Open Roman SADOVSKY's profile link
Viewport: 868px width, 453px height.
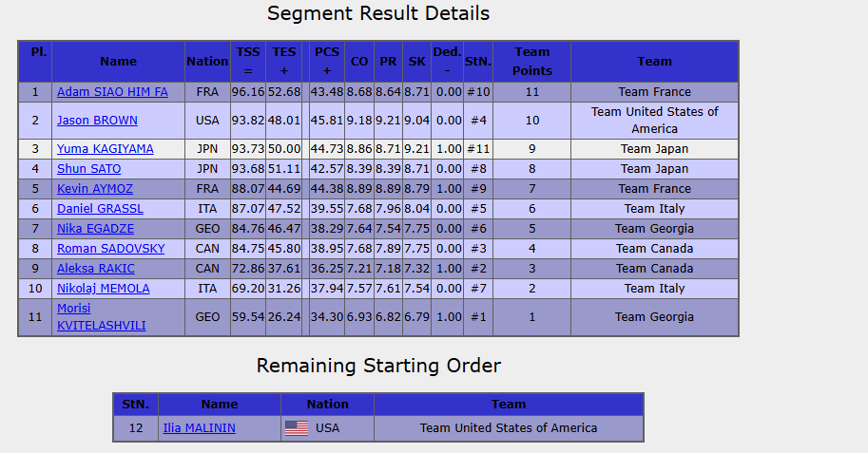pos(110,249)
